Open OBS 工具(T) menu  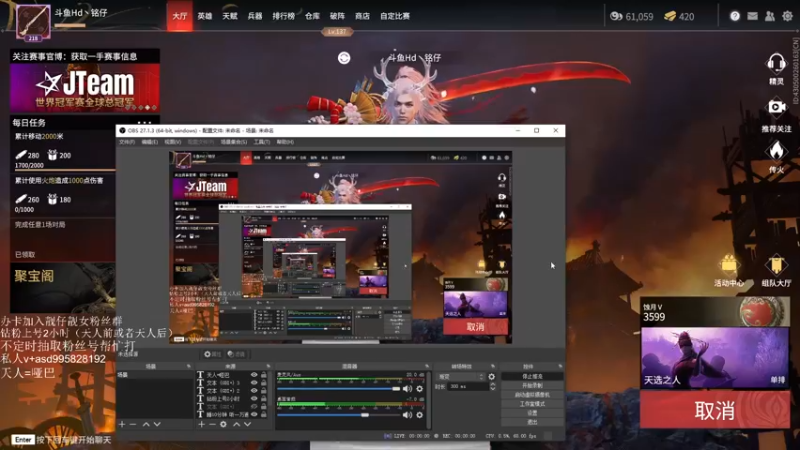coord(262,142)
